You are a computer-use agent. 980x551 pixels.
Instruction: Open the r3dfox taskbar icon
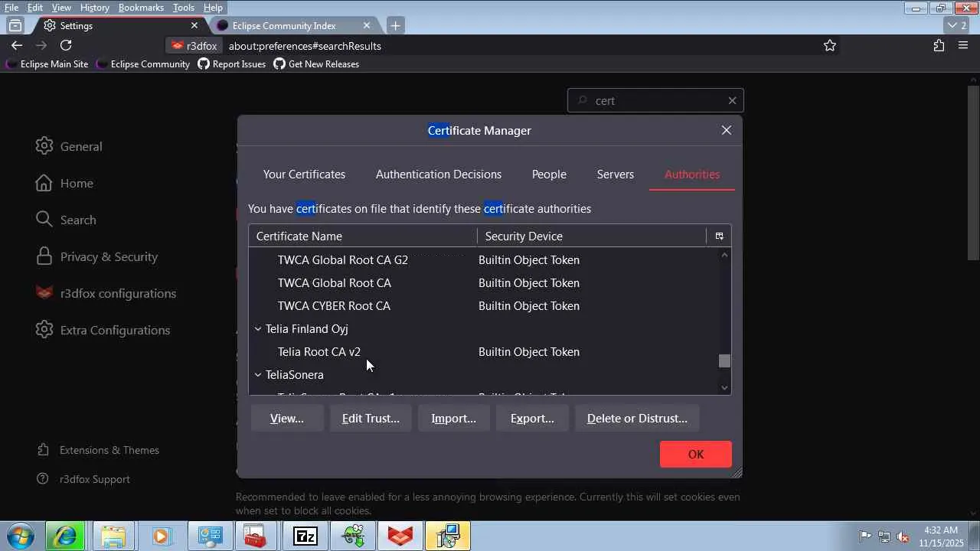coord(400,536)
